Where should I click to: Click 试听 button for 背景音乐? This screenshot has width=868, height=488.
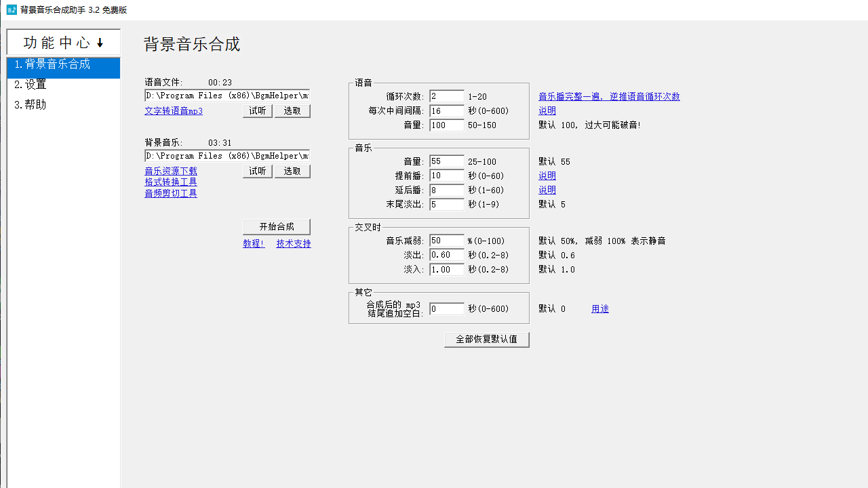point(258,171)
